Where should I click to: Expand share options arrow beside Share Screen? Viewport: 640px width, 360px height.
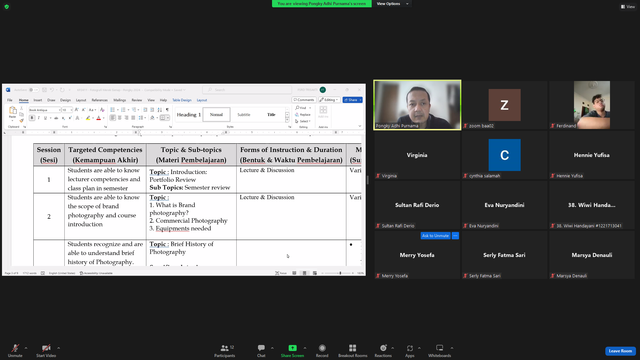pyautogui.click(x=304, y=348)
